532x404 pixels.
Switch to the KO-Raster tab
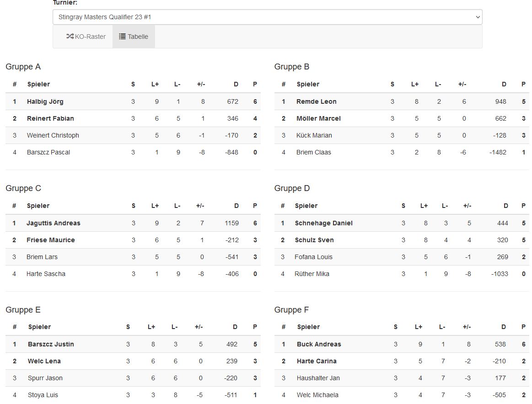coord(86,37)
